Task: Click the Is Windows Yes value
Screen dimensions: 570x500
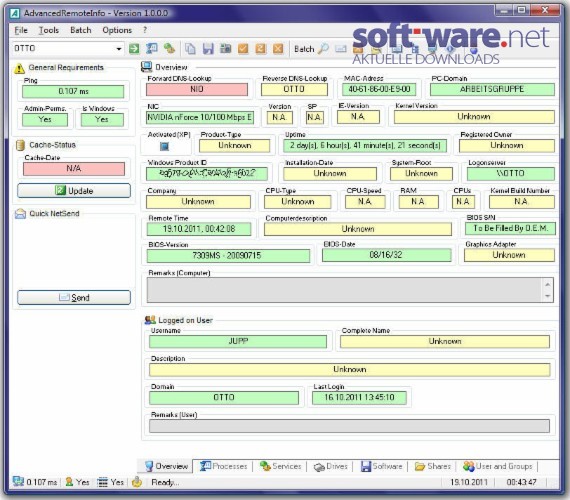Action: (x=102, y=120)
